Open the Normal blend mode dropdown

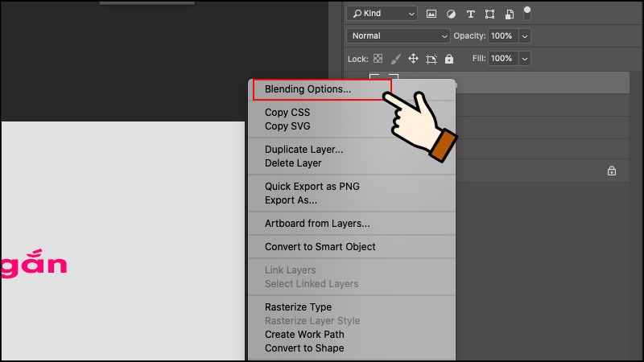(x=398, y=36)
